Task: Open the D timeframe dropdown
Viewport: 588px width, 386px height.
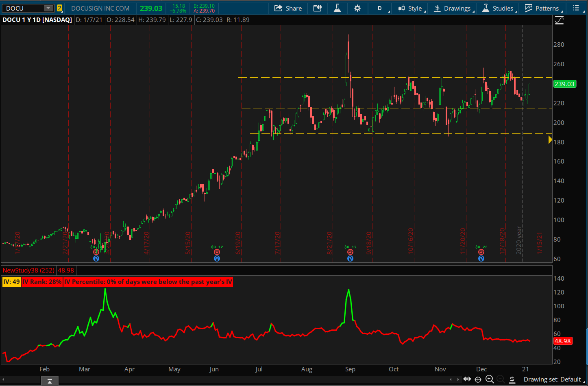Action: tap(381, 8)
